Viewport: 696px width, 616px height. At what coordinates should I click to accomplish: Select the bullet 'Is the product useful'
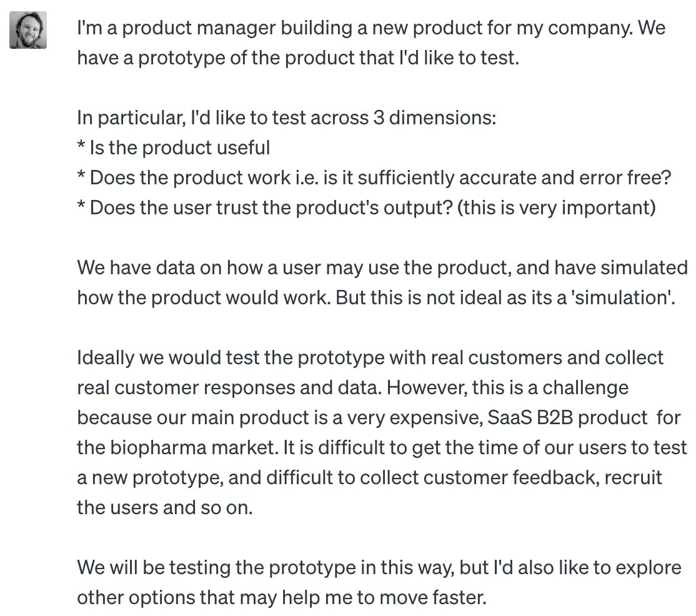coord(174,148)
